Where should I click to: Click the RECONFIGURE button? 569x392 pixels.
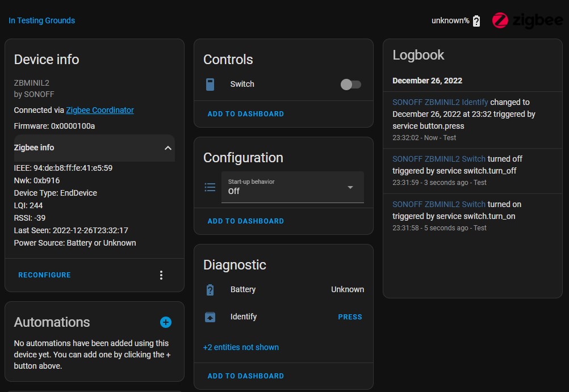[45, 275]
